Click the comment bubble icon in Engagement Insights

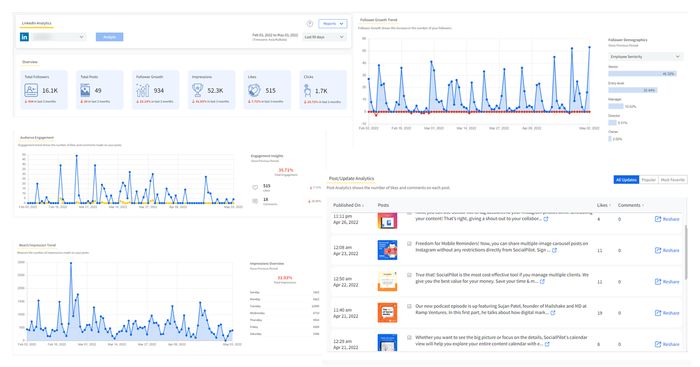click(255, 201)
